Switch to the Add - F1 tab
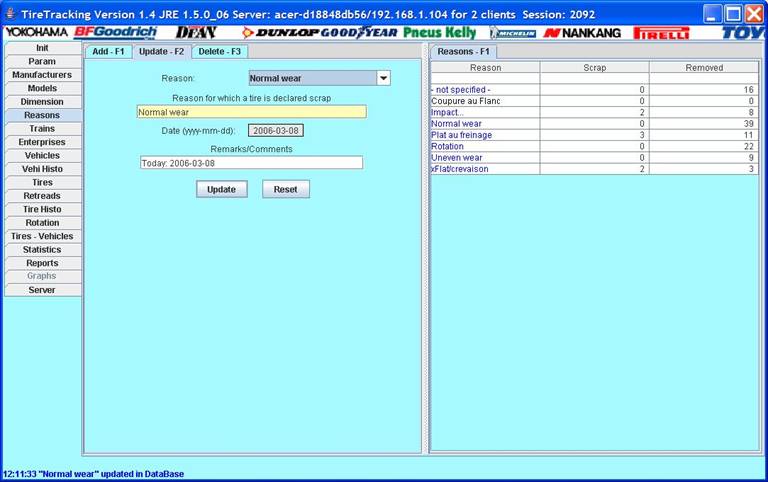 [x=108, y=51]
